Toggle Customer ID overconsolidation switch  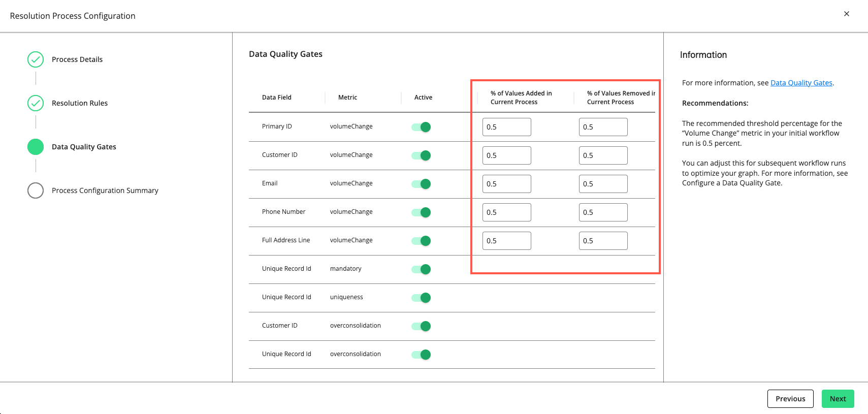(x=422, y=326)
